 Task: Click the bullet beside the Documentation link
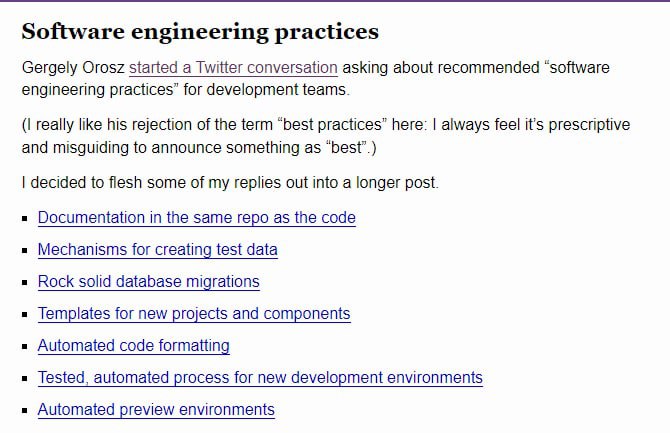[25, 218]
